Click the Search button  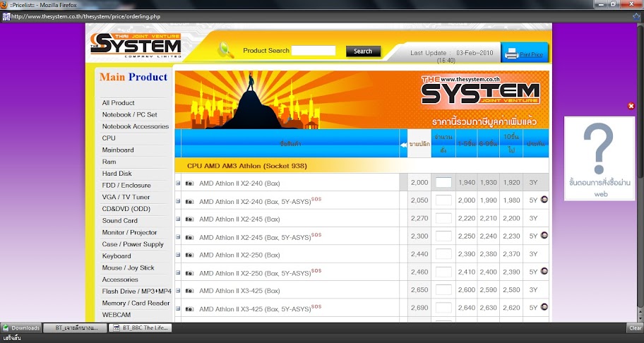pyautogui.click(x=363, y=52)
